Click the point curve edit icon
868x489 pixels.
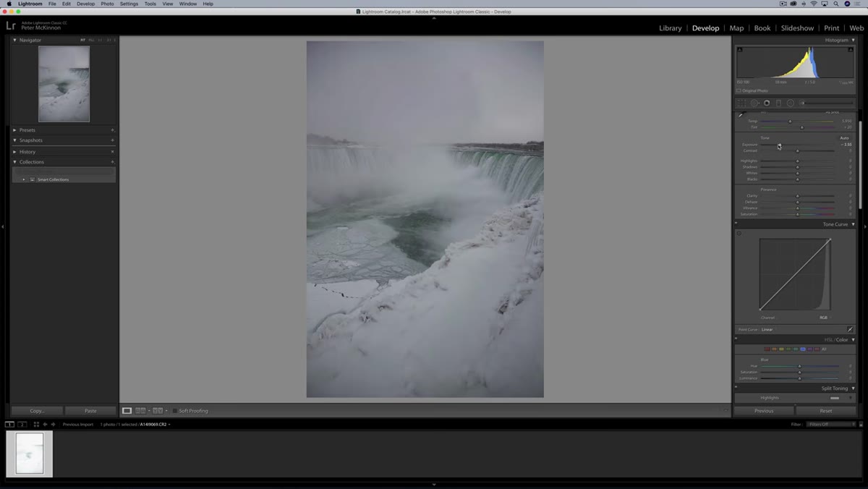click(x=850, y=329)
